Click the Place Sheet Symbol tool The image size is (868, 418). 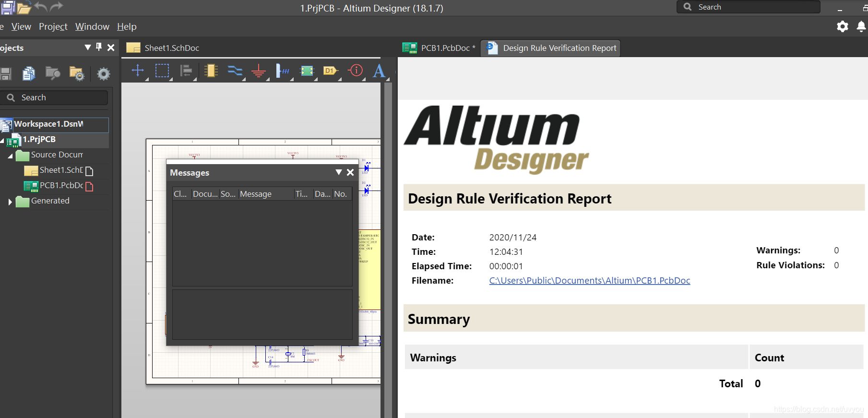tap(307, 71)
